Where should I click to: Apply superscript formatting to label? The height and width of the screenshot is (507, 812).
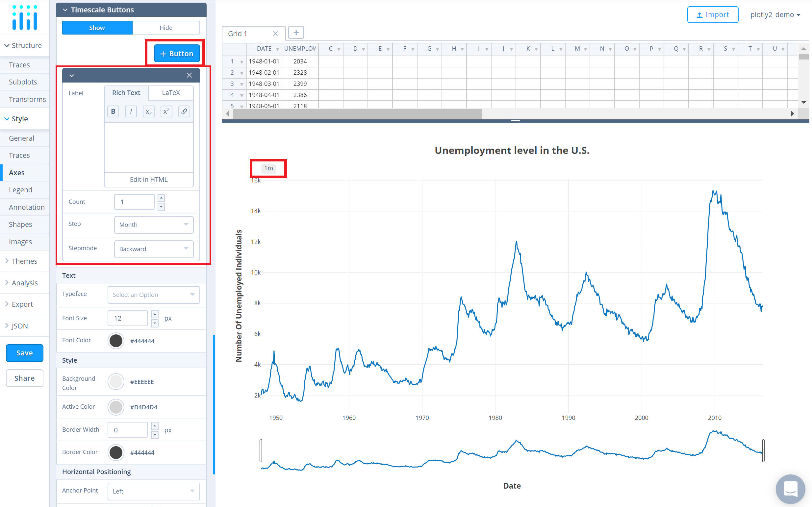166,111
